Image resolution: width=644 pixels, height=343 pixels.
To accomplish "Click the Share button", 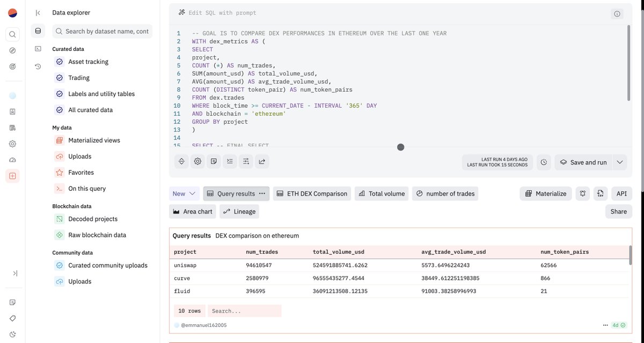I will (x=619, y=212).
